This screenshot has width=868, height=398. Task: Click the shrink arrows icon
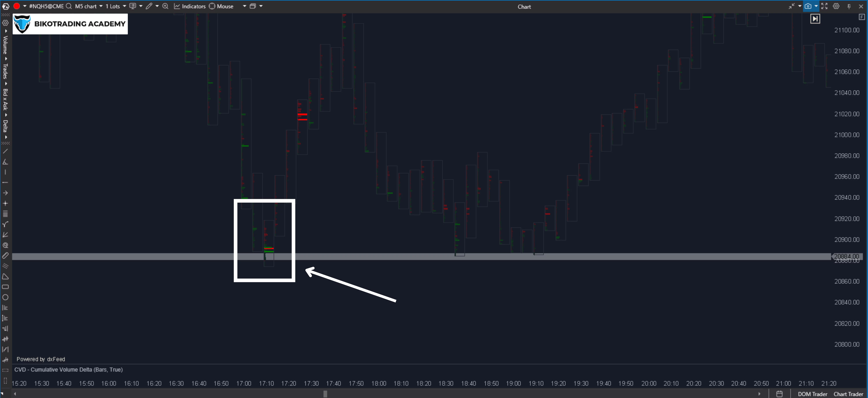791,6
